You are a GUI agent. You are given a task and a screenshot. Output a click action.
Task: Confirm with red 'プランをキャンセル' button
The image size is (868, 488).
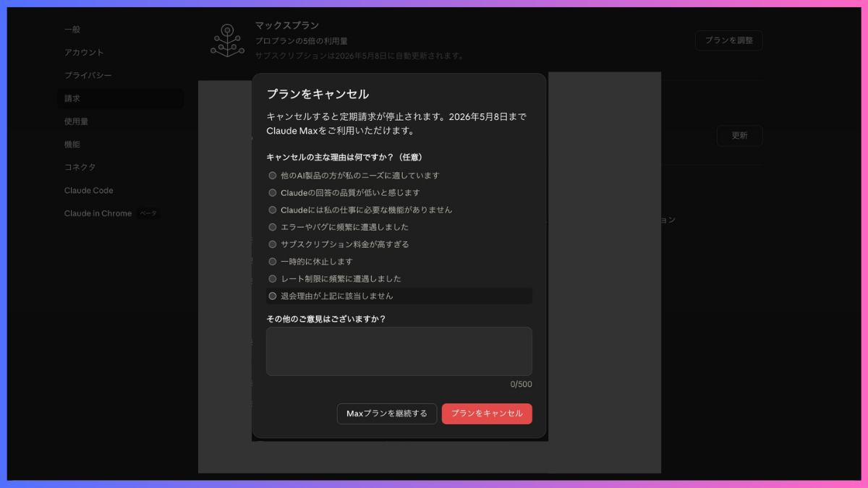(487, 414)
